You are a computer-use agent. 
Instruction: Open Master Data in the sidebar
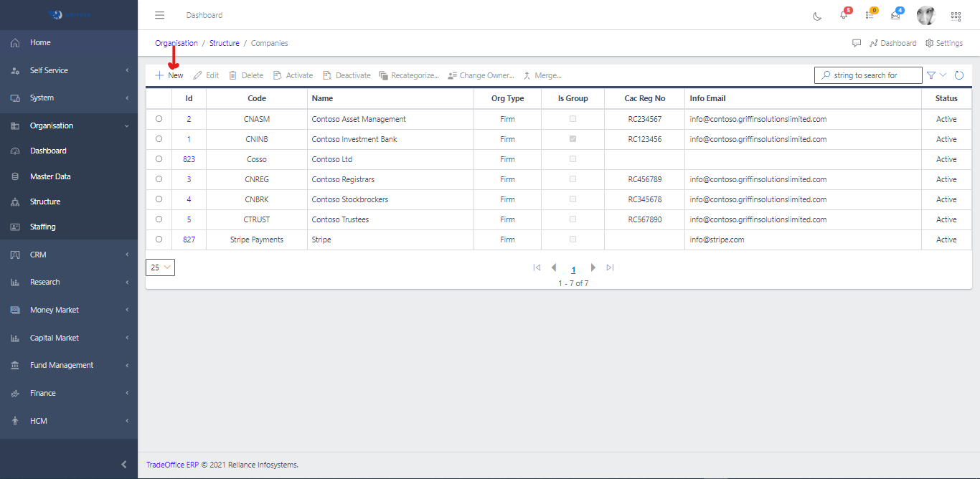pyautogui.click(x=50, y=176)
